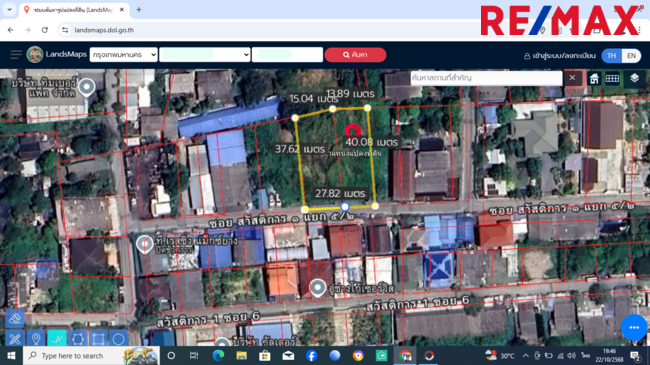Screen dimensions: 650x365
Task: Click the place search field on the map
Action: (x=486, y=78)
